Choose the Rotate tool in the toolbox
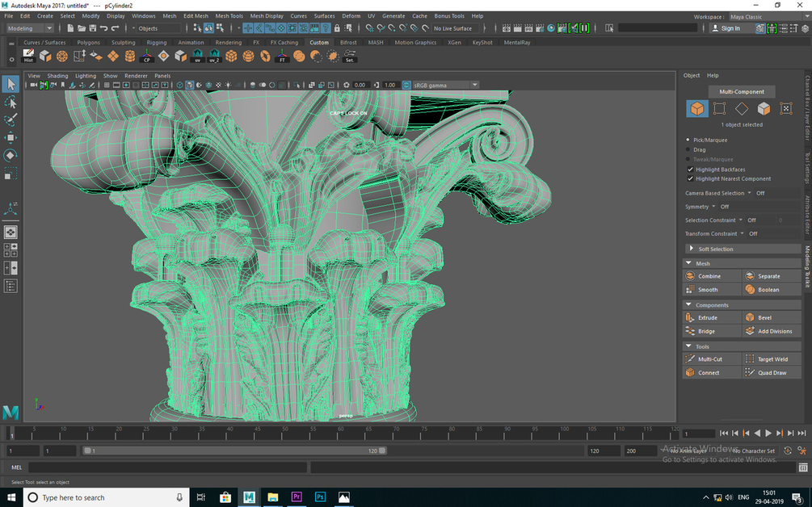 tap(11, 155)
